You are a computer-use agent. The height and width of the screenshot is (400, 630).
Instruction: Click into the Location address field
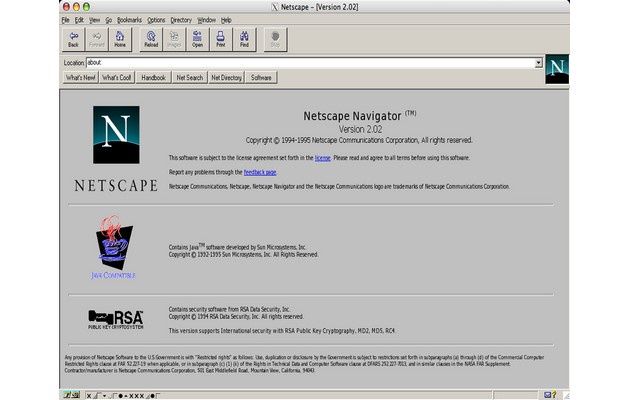point(310,63)
